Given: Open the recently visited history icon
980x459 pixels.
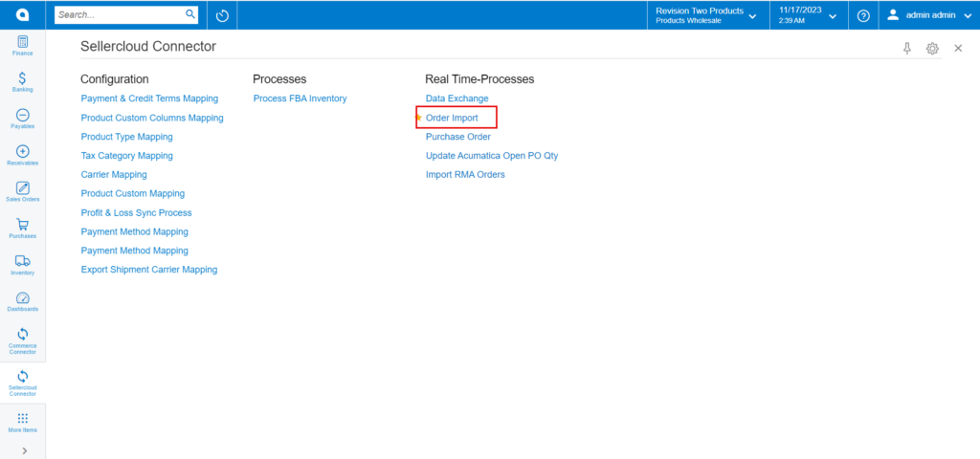Looking at the screenshot, I should [222, 15].
